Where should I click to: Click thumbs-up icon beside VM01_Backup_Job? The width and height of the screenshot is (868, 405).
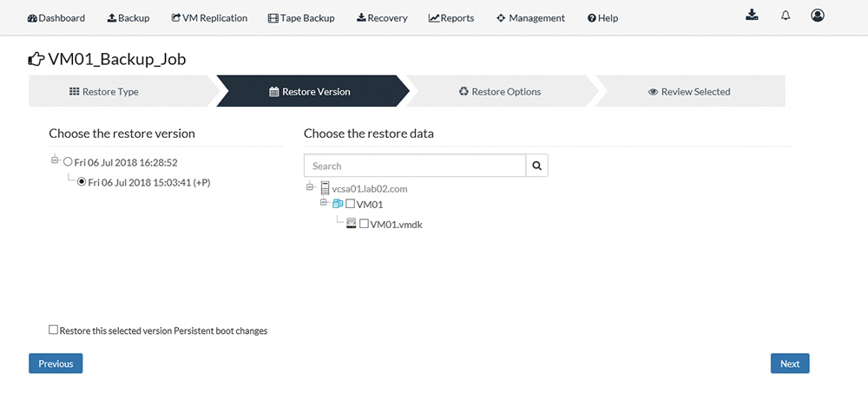[x=36, y=59]
